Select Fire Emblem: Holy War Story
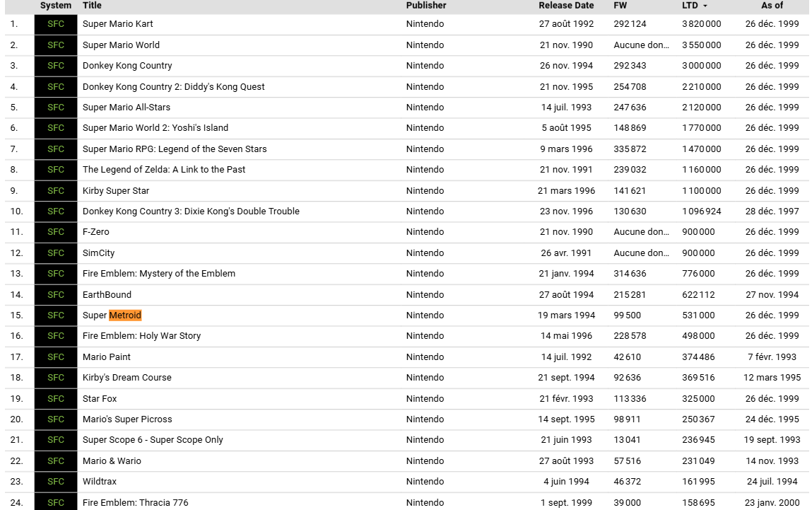The height and width of the screenshot is (510, 812). (142, 336)
